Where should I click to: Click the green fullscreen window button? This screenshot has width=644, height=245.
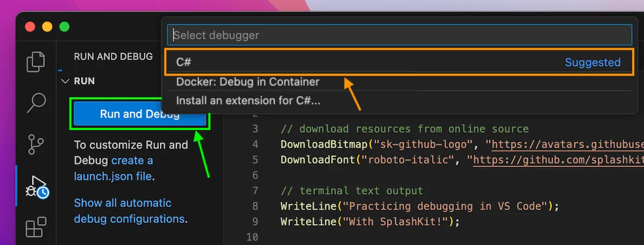[x=64, y=27]
